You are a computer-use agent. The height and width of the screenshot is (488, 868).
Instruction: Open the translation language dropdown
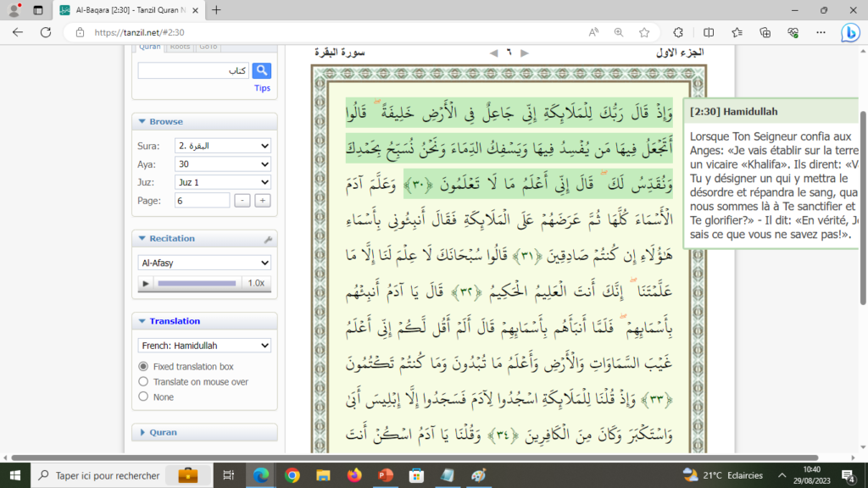[x=204, y=346]
